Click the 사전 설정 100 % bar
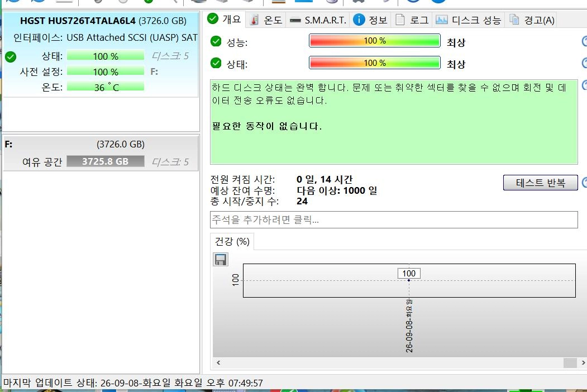The image size is (587, 392). pyautogui.click(x=106, y=71)
